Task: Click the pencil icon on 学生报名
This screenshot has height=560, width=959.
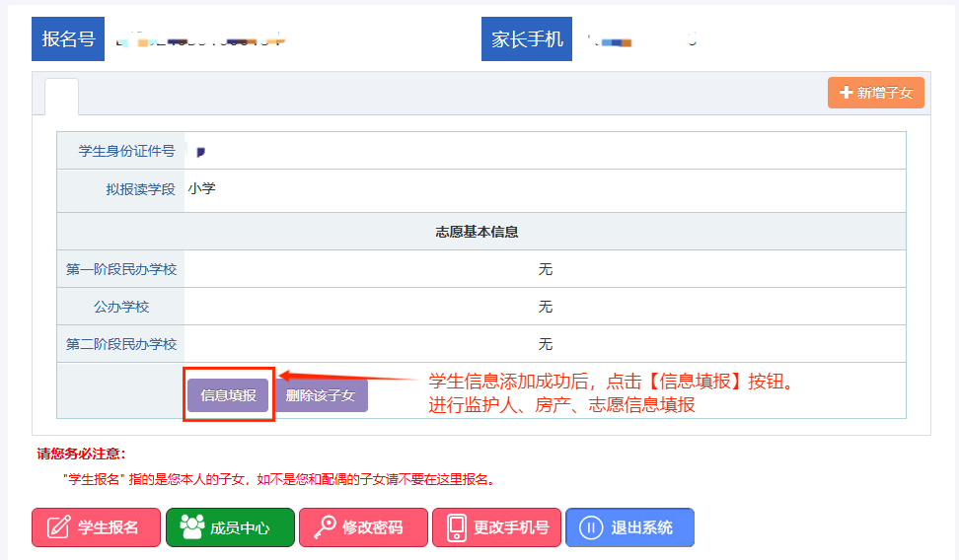Action: [x=58, y=527]
